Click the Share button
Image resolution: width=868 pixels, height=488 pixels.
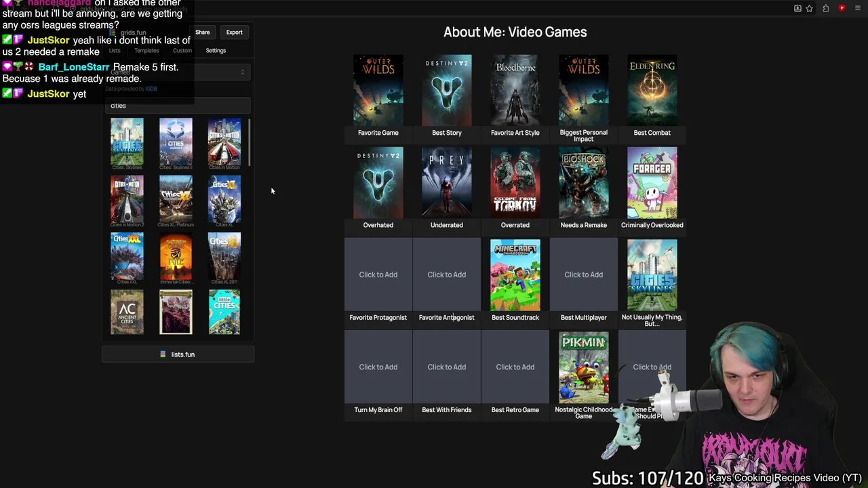tap(203, 32)
